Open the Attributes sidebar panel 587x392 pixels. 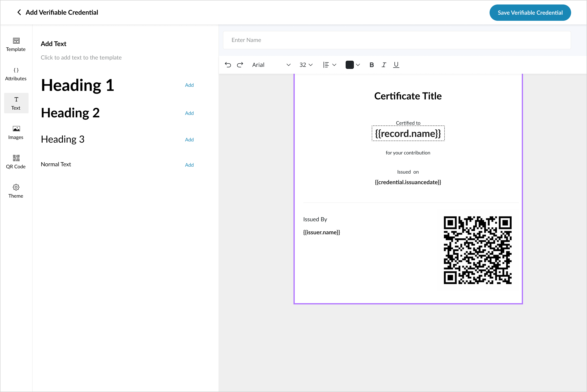point(16,74)
